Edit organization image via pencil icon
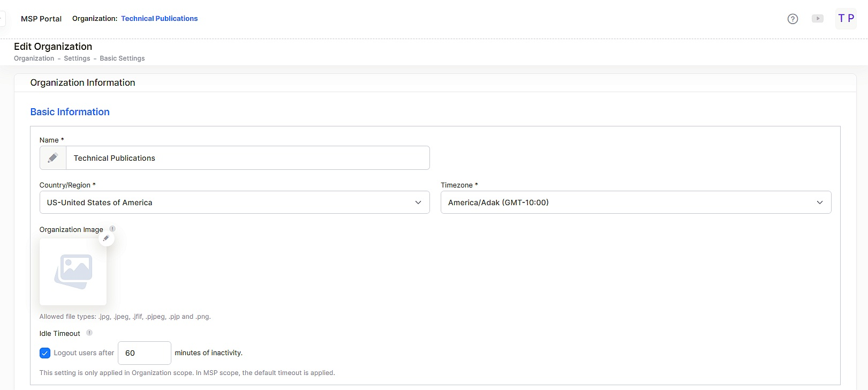The image size is (868, 390). click(x=106, y=238)
